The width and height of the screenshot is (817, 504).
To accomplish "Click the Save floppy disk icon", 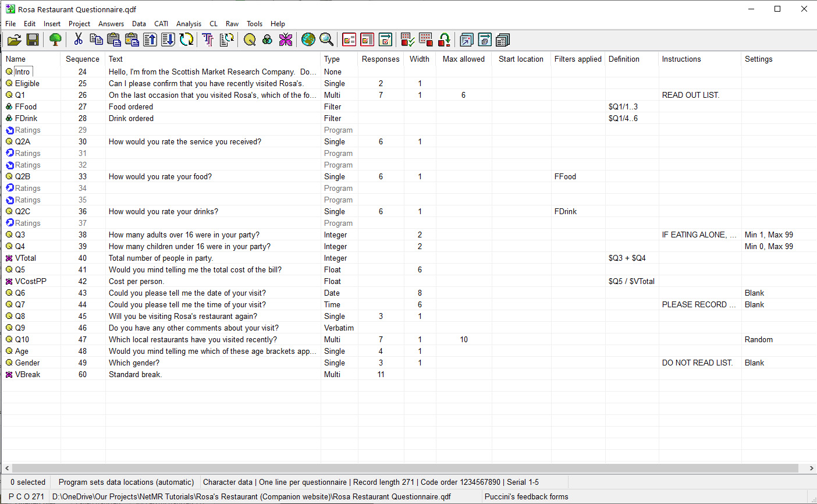I will pos(33,40).
